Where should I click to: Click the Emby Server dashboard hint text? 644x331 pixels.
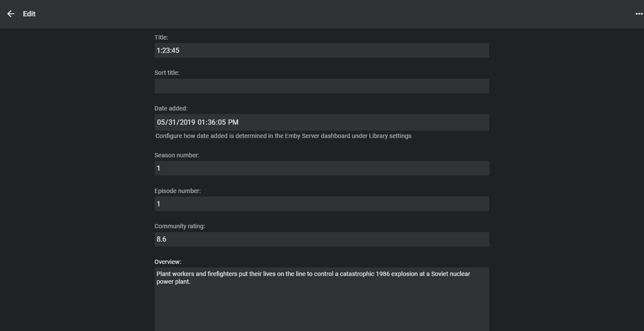point(283,136)
